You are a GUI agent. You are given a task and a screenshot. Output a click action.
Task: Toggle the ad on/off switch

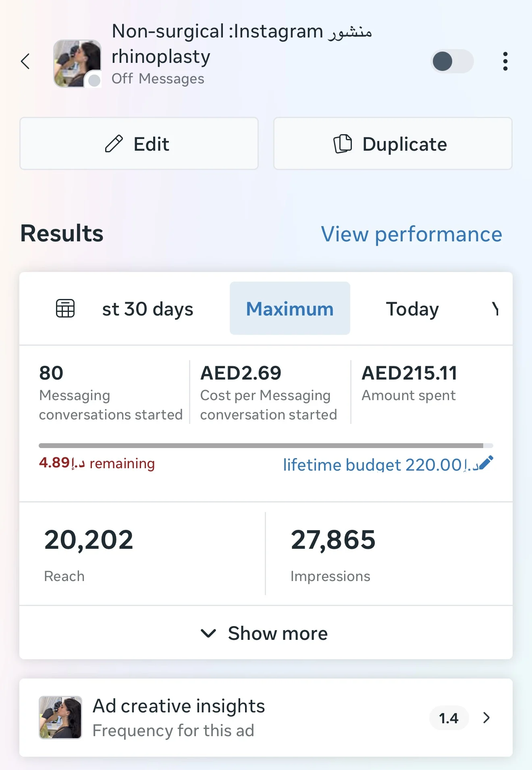(452, 61)
